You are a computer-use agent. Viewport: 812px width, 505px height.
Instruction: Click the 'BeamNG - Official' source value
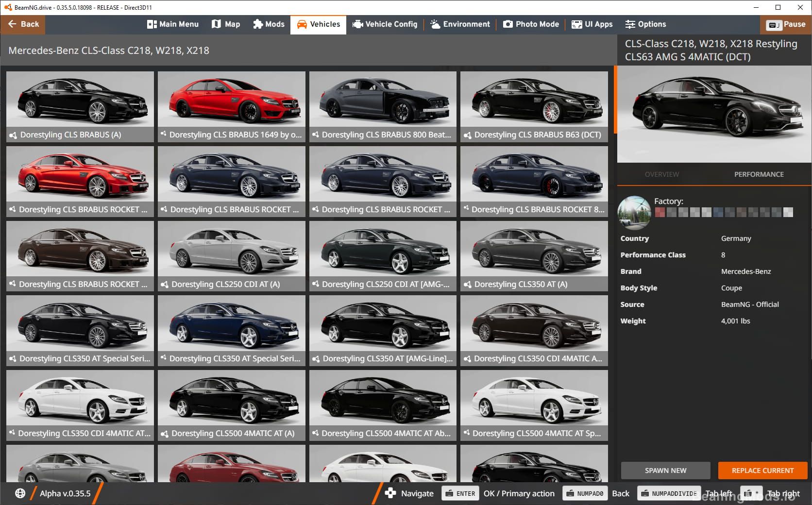[x=750, y=304]
